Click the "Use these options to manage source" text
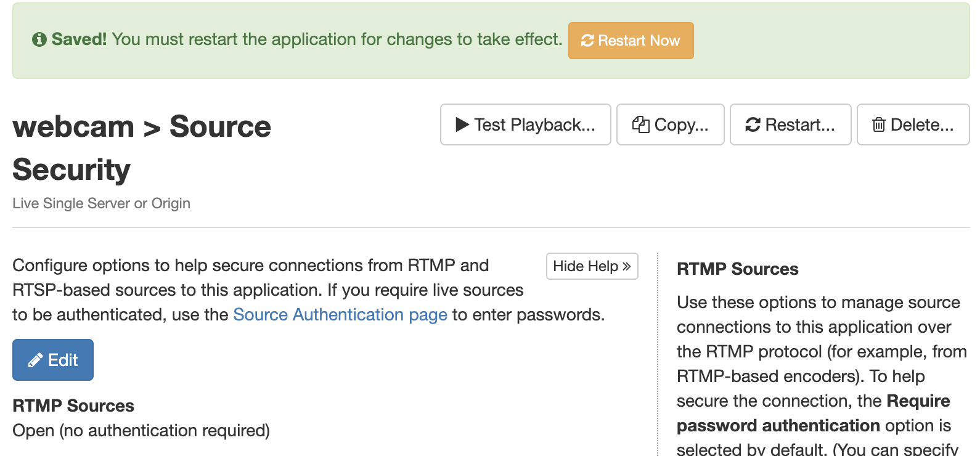Viewport: 980px width, 456px height. click(818, 302)
